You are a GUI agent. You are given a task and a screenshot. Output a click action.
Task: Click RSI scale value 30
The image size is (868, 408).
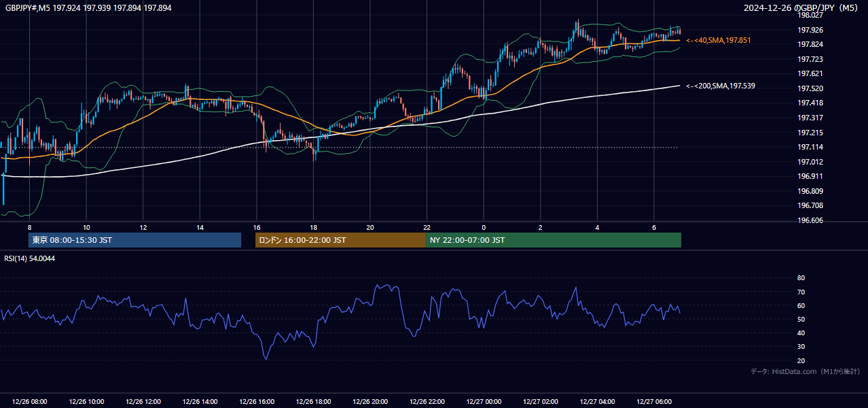801,347
